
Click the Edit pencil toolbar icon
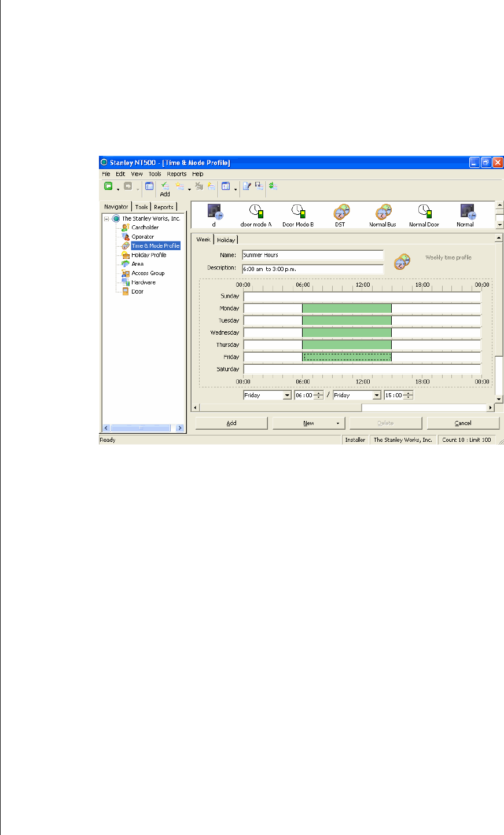point(247,186)
